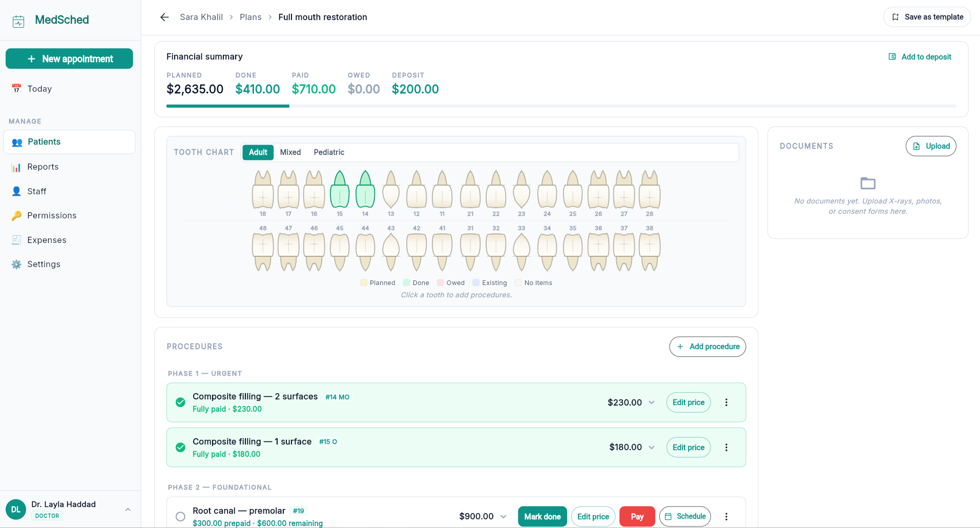The height and width of the screenshot is (528, 980).
Task: Click the DL user avatar
Action: point(16,510)
